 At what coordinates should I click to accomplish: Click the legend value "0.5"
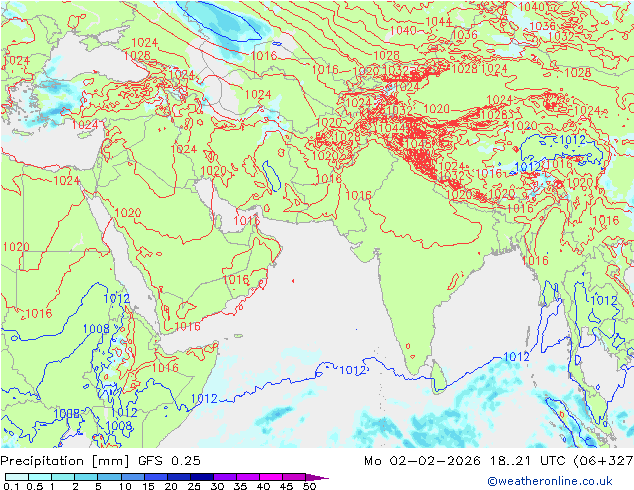[35, 486]
